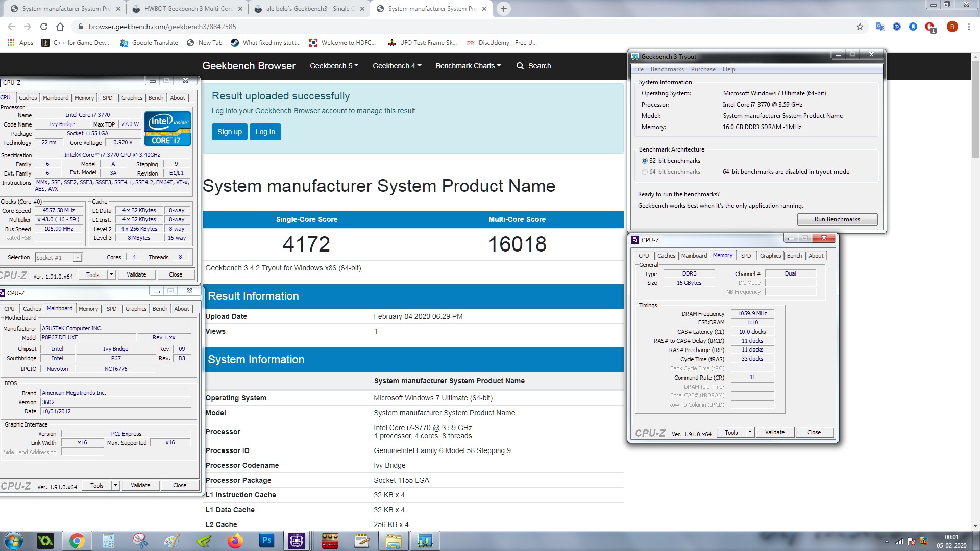
Task: Open Bench tab in top-left CPU-Z
Action: click(156, 98)
